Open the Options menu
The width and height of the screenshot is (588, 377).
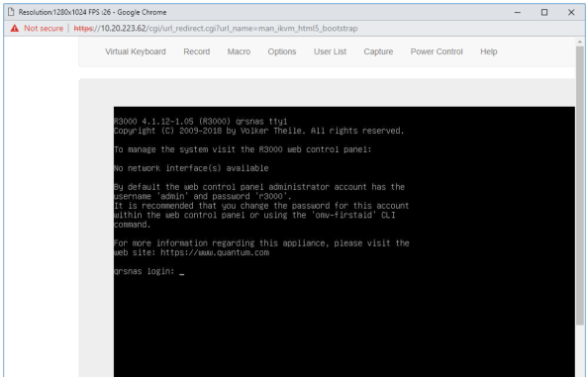281,51
